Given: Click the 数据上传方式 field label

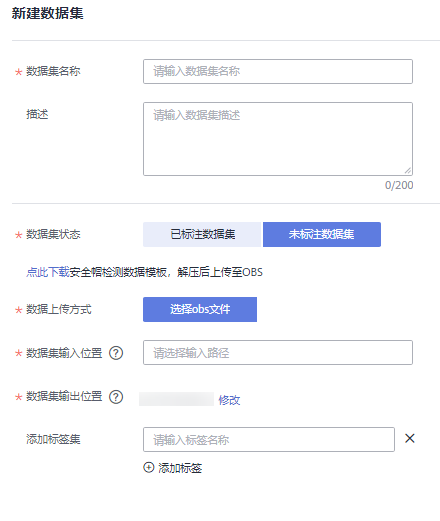Looking at the screenshot, I should 59,309.
